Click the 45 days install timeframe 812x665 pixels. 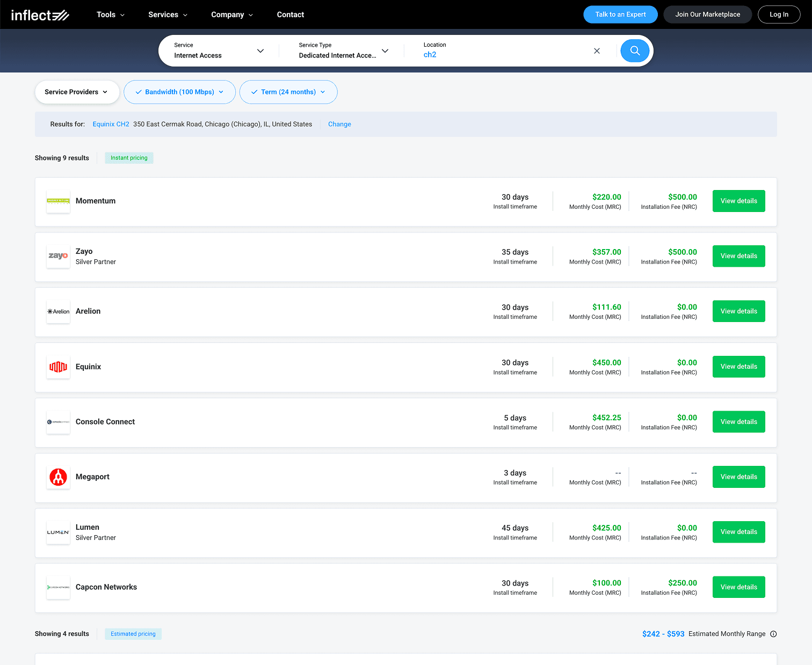(515, 528)
